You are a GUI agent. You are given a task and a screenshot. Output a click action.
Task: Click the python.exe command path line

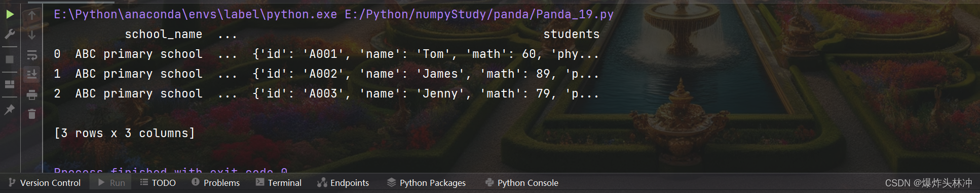pyautogui.click(x=333, y=14)
